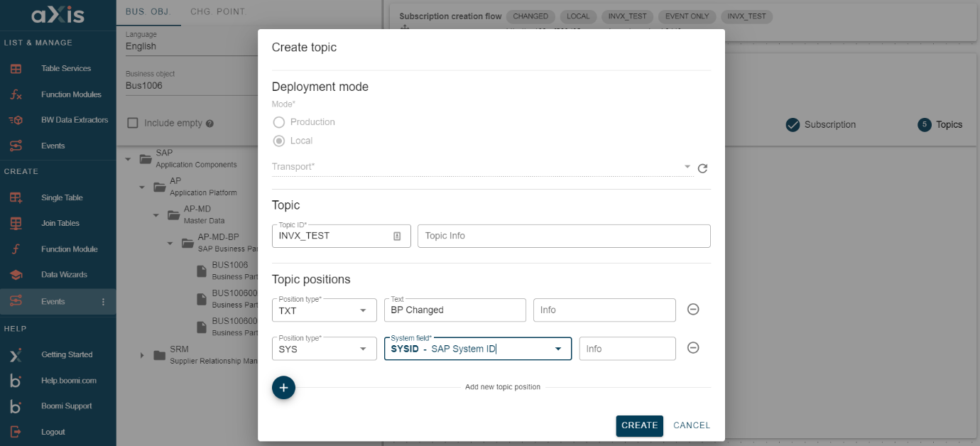This screenshot has width=980, height=446.
Task: Select the Local deployment mode
Action: (278, 140)
